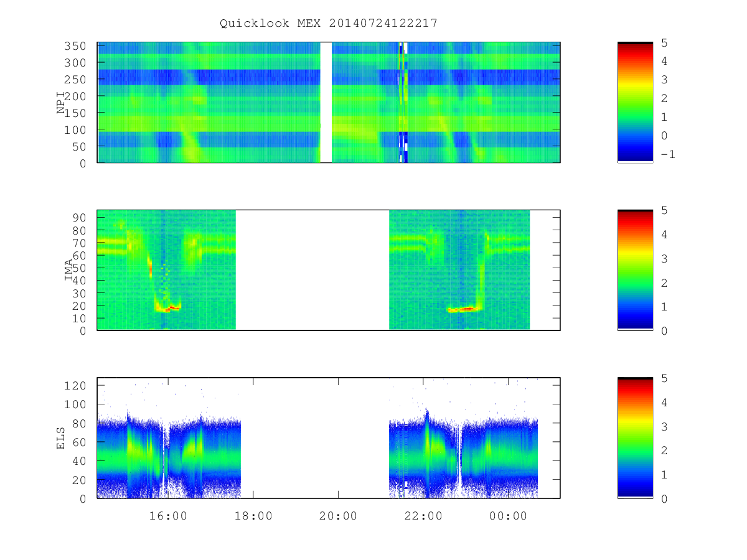Click the ELS panel colorbar
Viewport: 747px width, 560px height.
(635, 437)
